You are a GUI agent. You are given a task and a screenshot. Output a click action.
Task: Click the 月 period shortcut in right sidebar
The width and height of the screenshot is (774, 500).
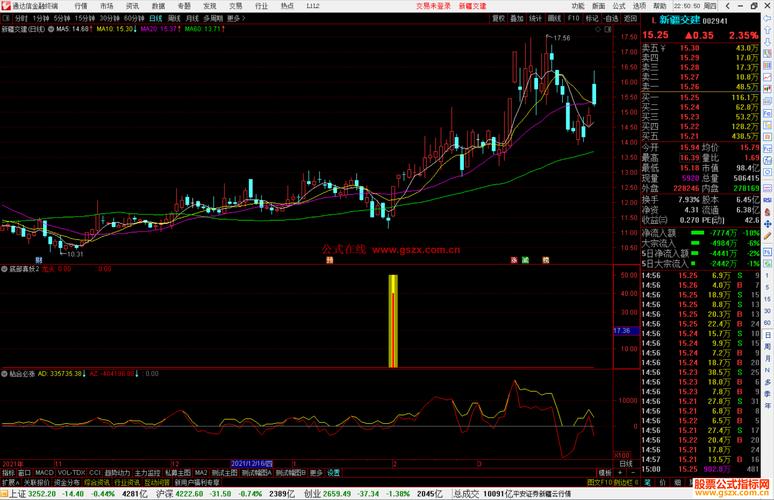(x=768, y=358)
